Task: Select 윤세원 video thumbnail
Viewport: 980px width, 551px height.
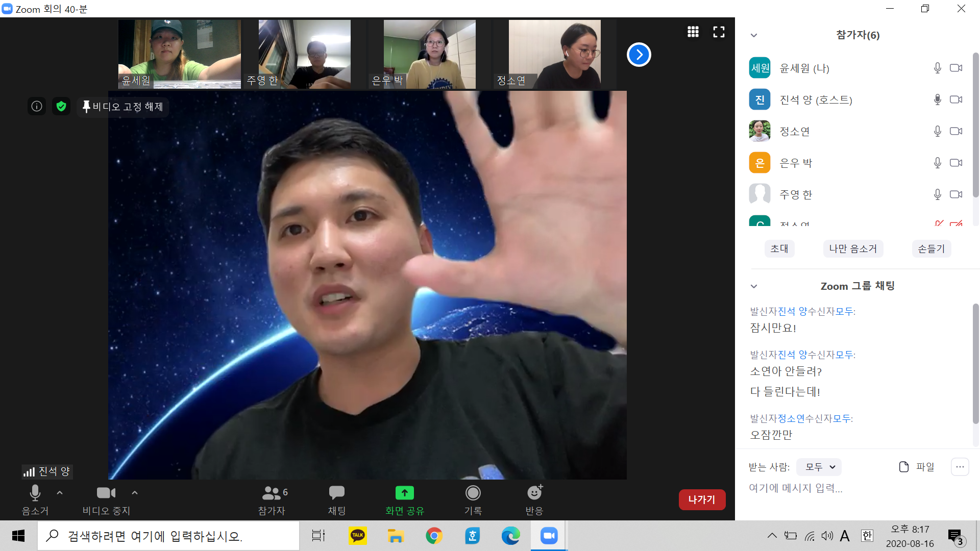Action: 180,54
